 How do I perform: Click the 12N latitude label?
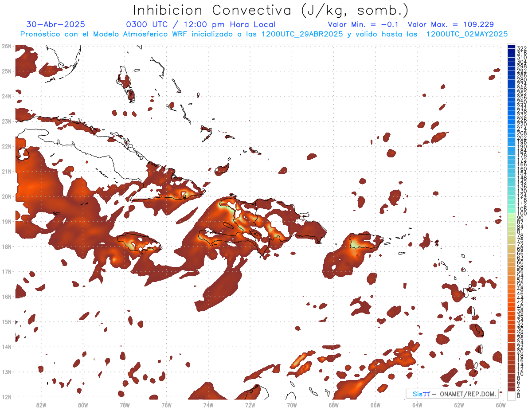tap(7, 397)
